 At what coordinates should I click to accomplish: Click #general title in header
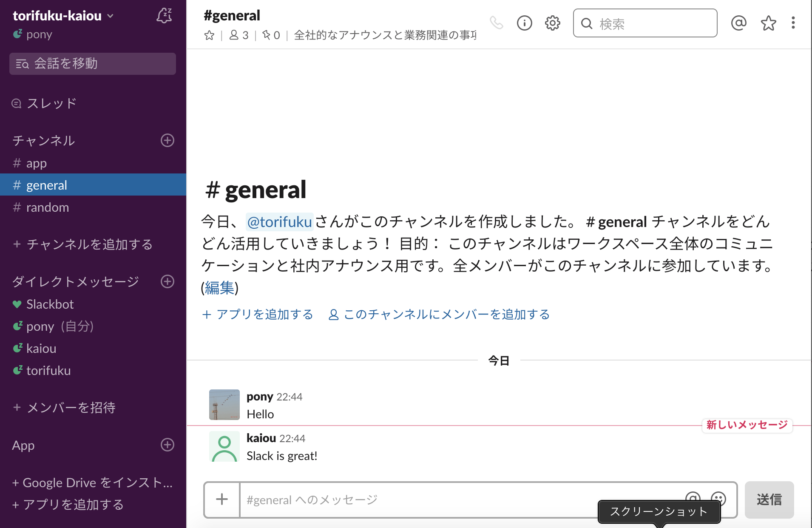(x=232, y=16)
